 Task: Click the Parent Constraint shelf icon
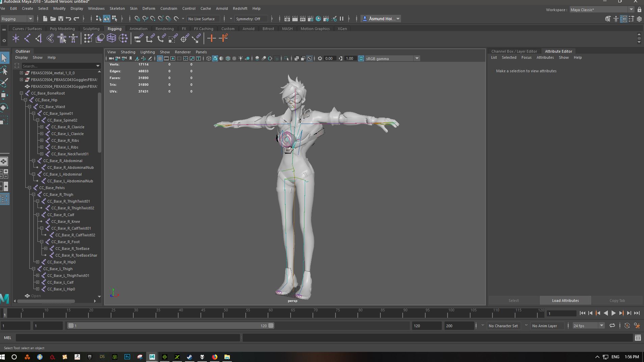pos(138,38)
